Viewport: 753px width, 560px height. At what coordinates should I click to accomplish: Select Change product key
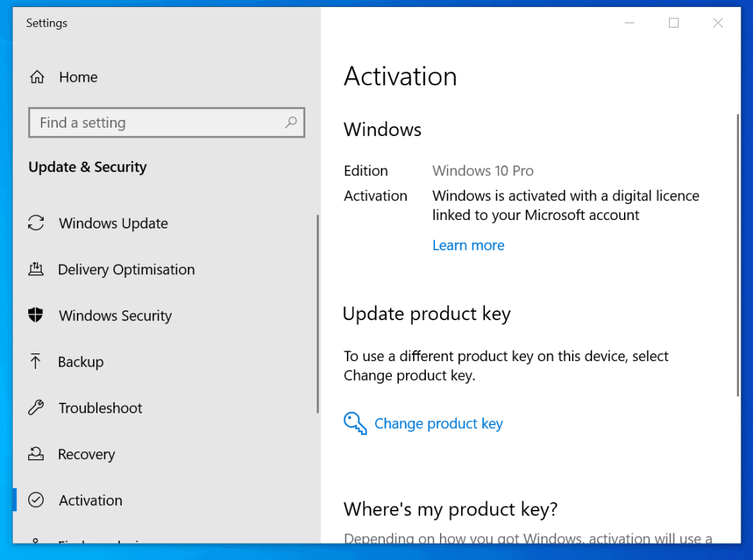coord(439,422)
